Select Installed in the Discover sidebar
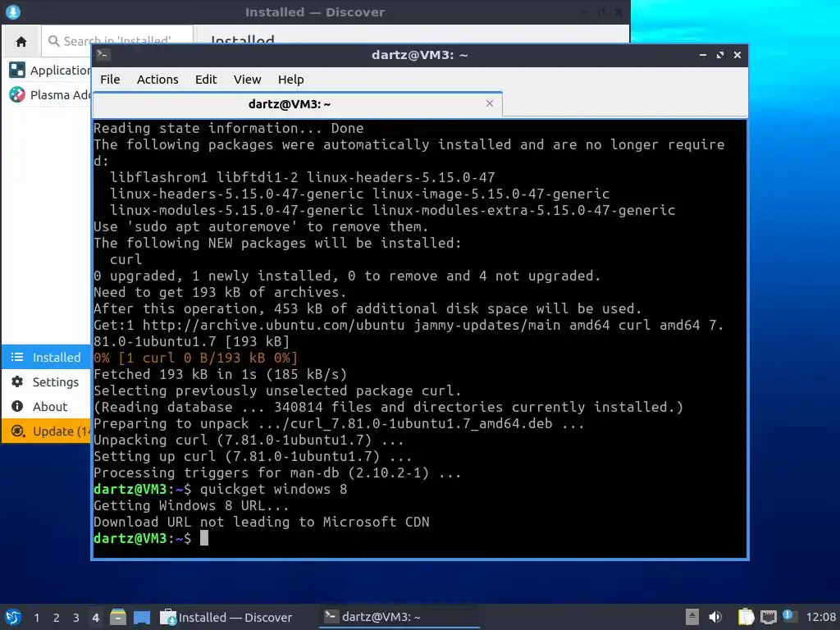The width and height of the screenshot is (840, 630). [x=47, y=358]
